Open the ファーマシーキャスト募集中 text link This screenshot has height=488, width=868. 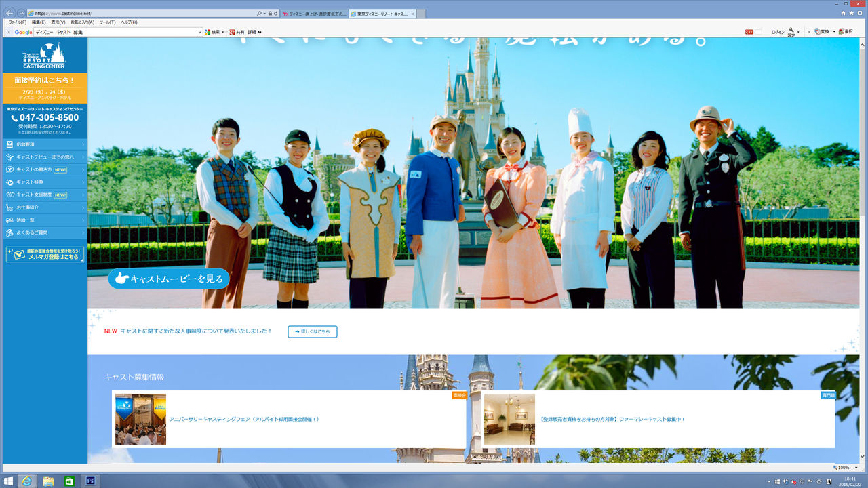click(612, 420)
